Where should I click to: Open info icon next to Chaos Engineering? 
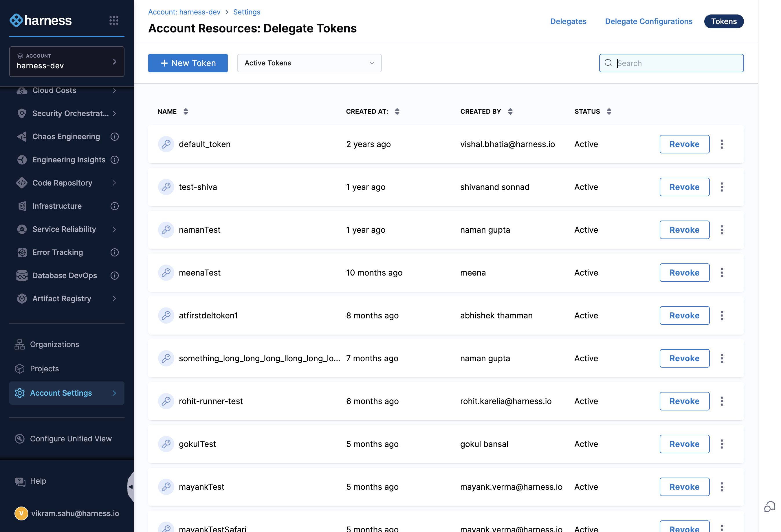coord(115,136)
